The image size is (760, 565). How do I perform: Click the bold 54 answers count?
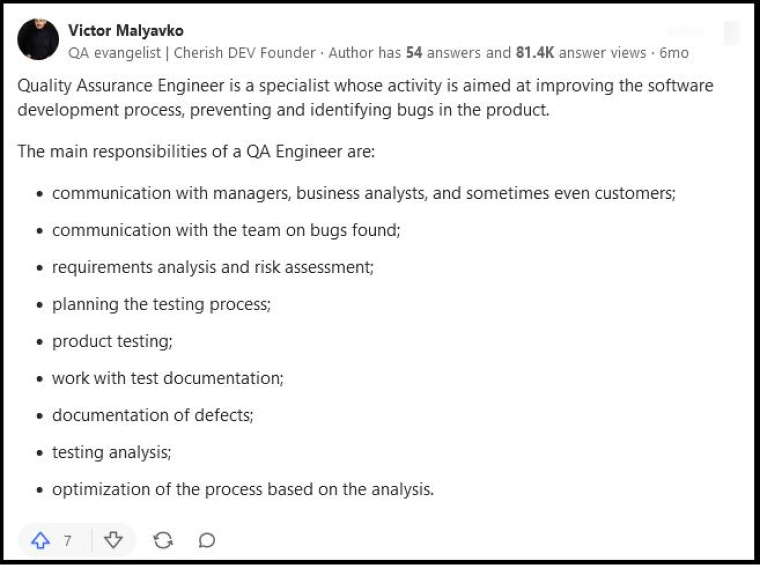pyautogui.click(x=414, y=52)
